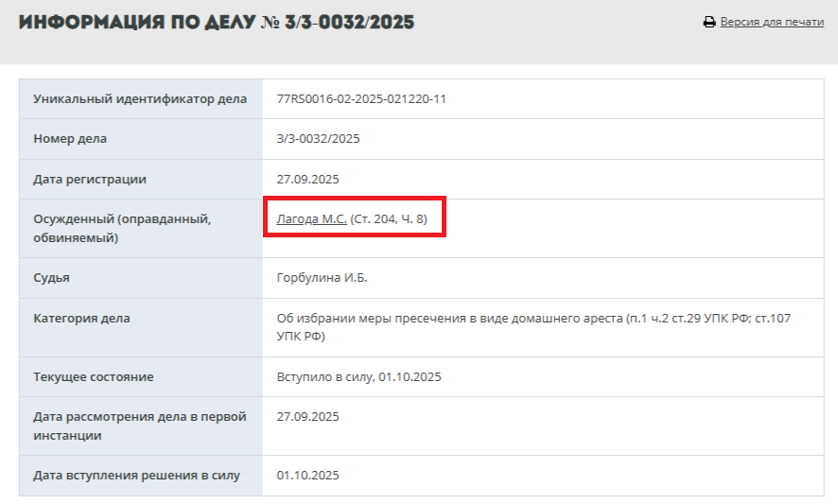Click the status value "Вступило в силу, 01.10.2025"
838x504 pixels.
point(358,377)
